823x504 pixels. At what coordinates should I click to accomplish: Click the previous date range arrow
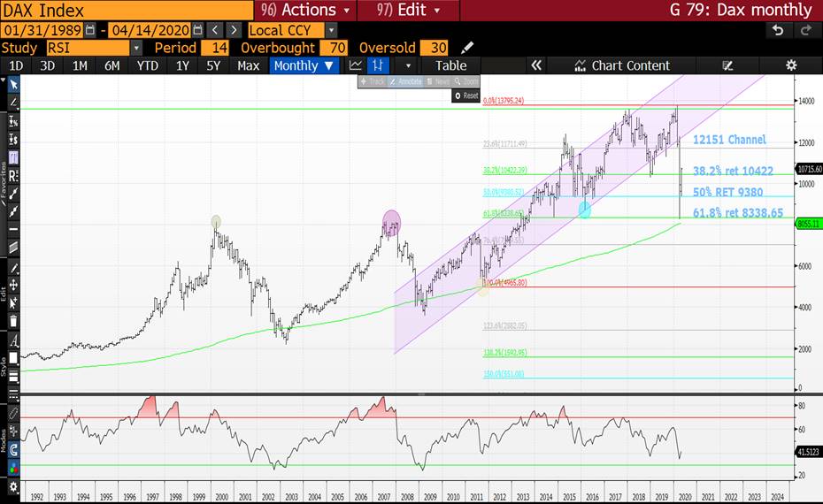(215, 30)
